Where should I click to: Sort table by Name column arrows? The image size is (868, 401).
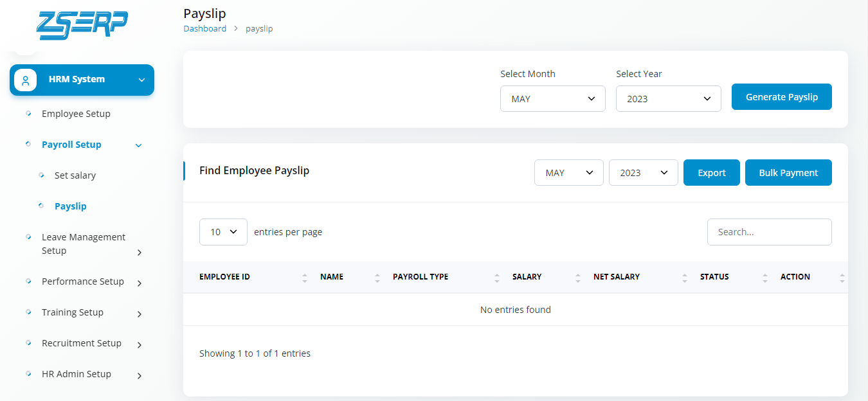tap(377, 278)
